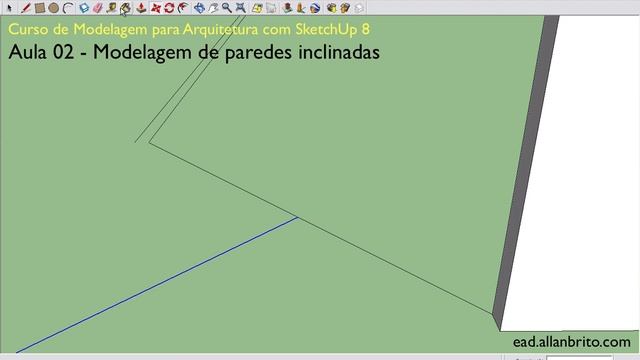This screenshot has height=360, width=640.
Task: Click the Share Model icon
Action: (x=345, y=8)
